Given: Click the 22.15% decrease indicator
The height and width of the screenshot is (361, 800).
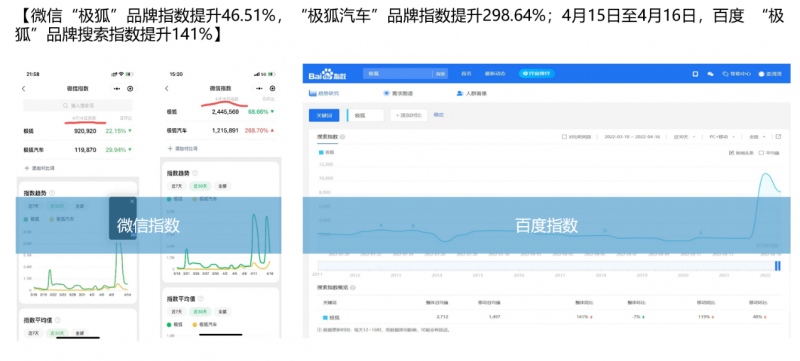Looking at the screenshot, I should click(x=118, y=131).
